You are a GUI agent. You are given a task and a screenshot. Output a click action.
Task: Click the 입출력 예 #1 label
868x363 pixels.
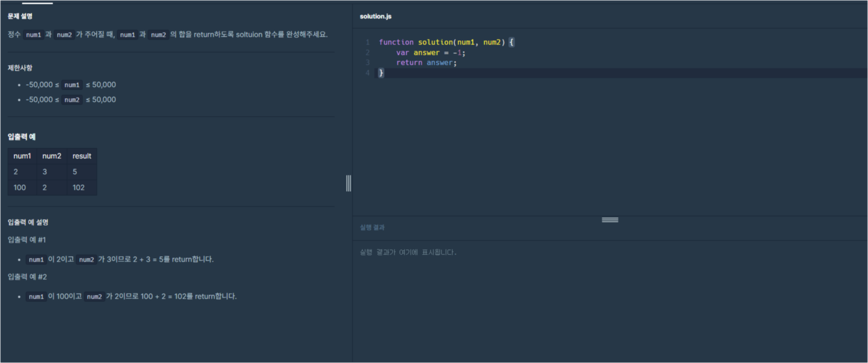point(27,240)
